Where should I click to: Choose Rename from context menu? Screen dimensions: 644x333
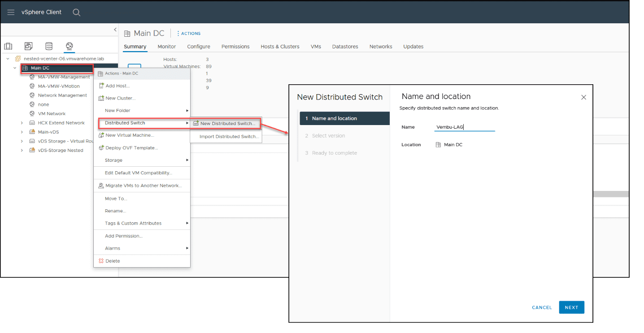(142, 211)
